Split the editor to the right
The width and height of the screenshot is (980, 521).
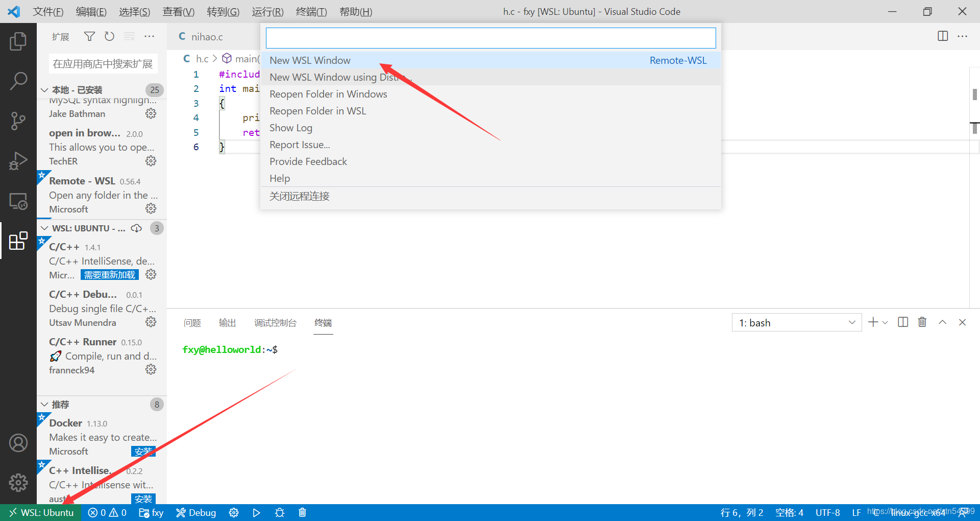pyautogui.click(x=943, y=36)
